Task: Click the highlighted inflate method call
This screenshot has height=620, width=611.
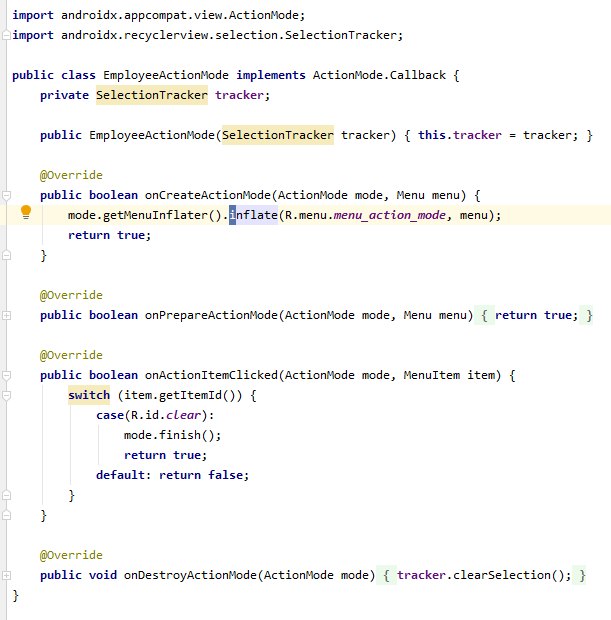Action: pos(253,215)
